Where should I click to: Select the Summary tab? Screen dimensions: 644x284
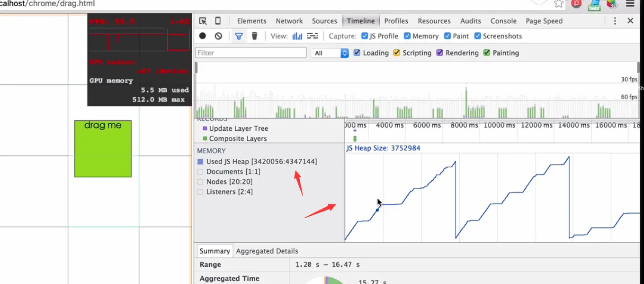pyautogui.click(x=215, y=251)
